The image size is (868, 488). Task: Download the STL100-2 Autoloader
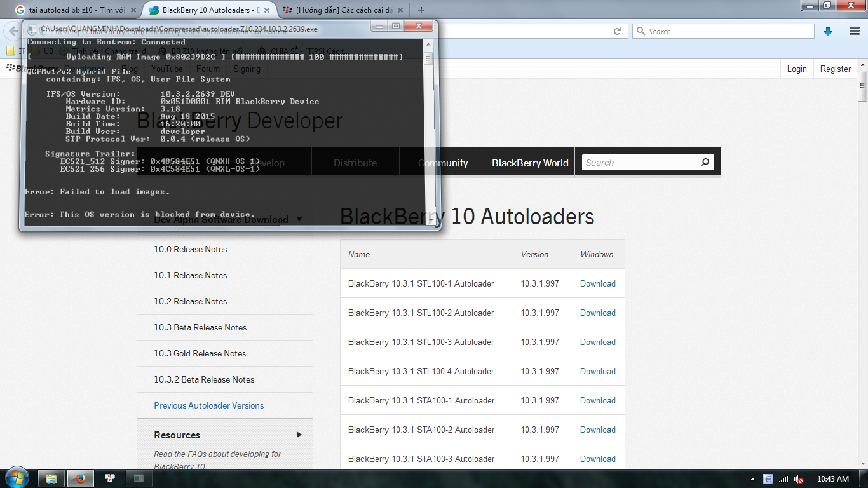598,313
